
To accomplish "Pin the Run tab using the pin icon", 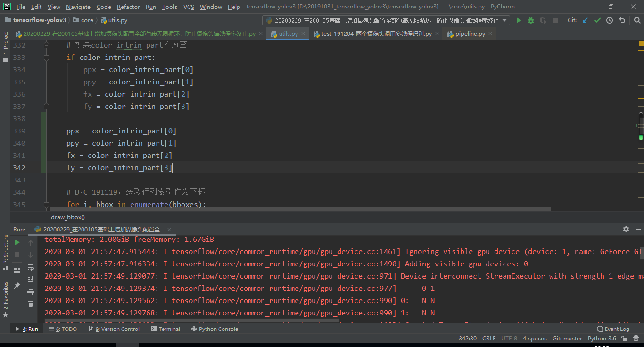I will (x=17, y=285).
